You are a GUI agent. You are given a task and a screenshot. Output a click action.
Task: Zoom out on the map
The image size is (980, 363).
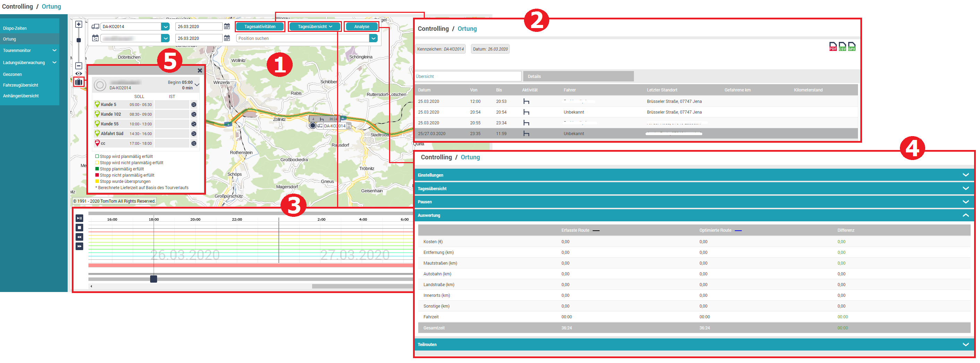pyautogui.click(x=79, y=66)
